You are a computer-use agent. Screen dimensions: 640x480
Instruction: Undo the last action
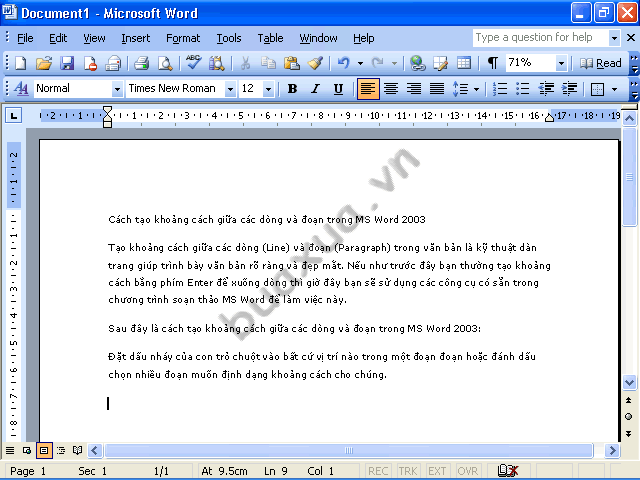344,63
